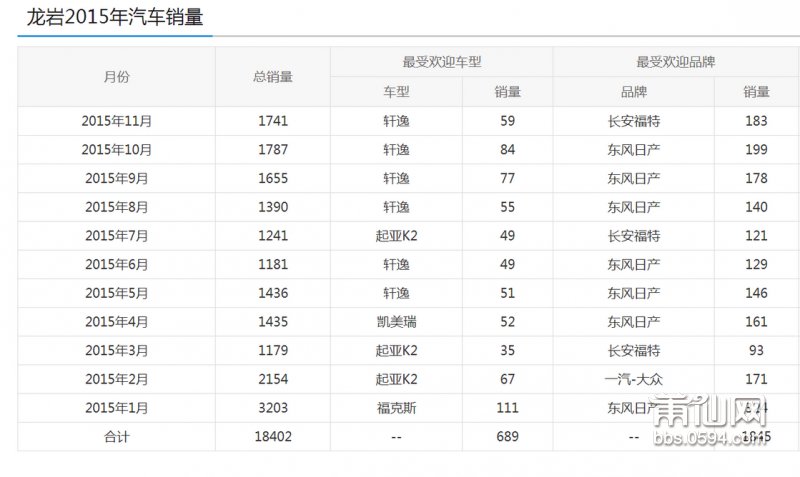
Task: Select the 2015年4月 month cell
Action: (116, 321)
